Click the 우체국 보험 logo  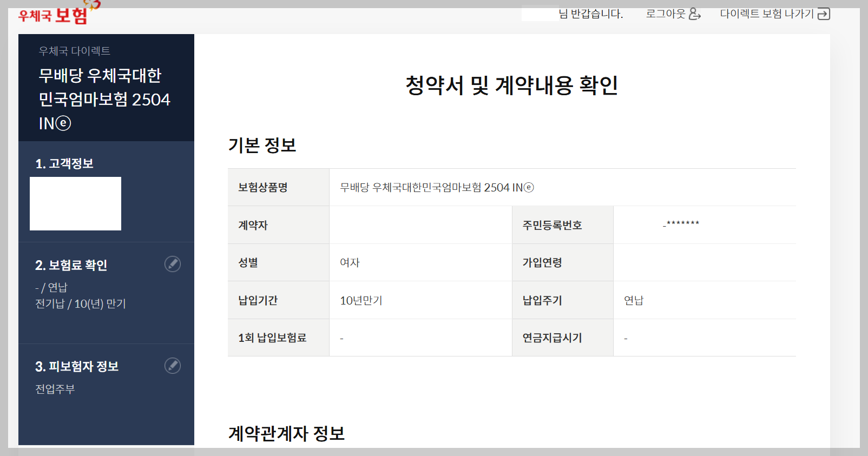point(60,14)
